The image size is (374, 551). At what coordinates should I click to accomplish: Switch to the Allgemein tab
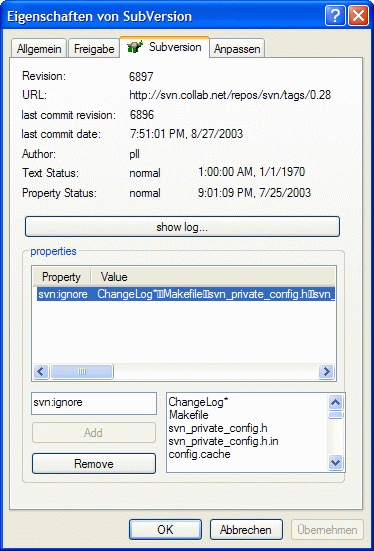(x=39, y=48)
